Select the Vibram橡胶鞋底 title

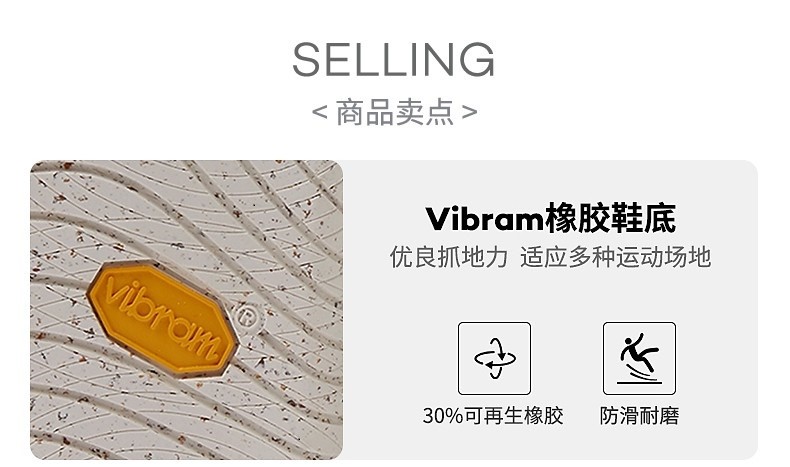[x=551, y=219]
